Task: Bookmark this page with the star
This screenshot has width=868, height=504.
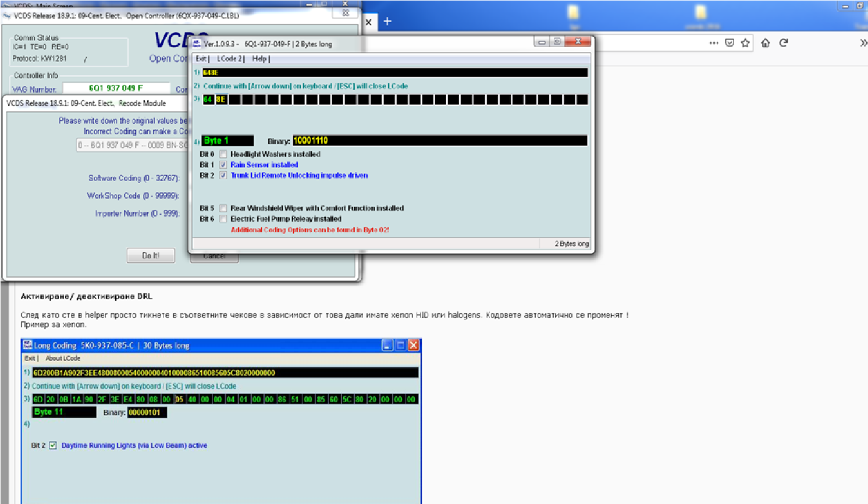Action: point(745,43)
